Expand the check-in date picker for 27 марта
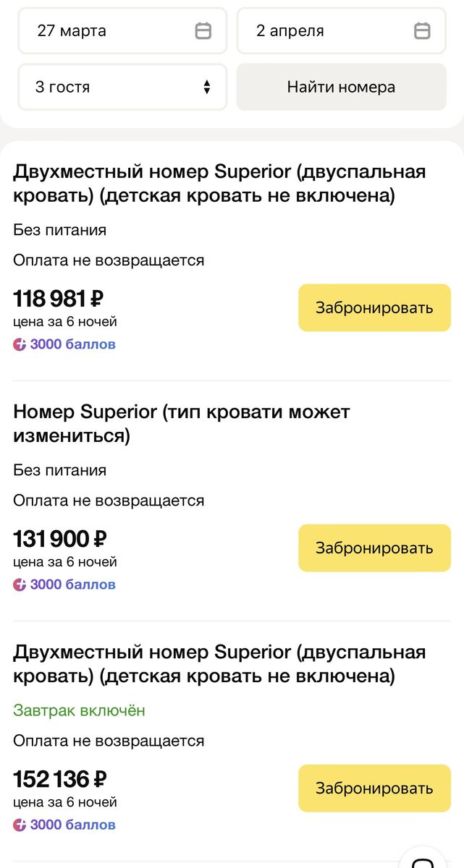The image size is (464, 868). click(122, 30)
